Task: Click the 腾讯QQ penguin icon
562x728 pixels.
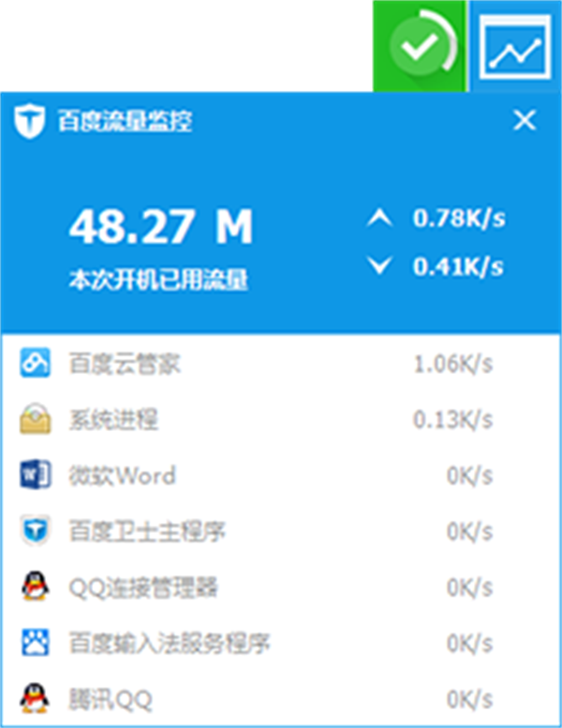Action: [x=35, y=698]
